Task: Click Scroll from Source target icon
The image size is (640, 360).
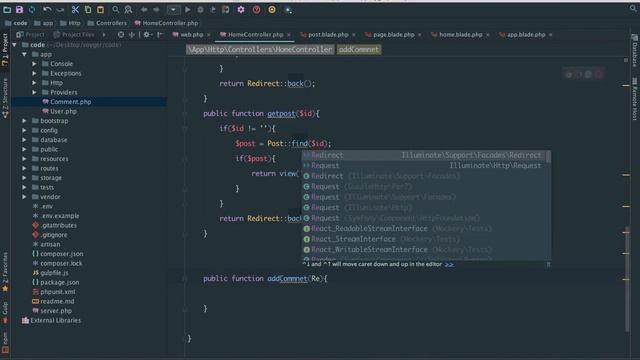Action: coord(121,35)
